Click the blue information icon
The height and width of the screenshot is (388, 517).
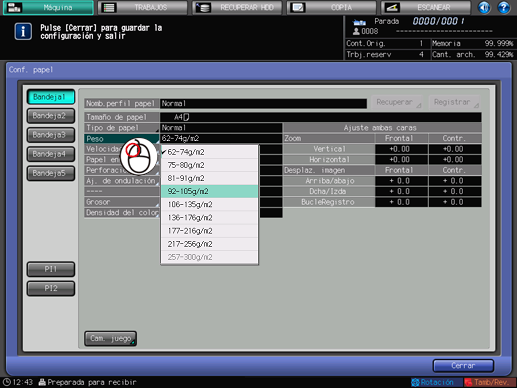point(23,32)
